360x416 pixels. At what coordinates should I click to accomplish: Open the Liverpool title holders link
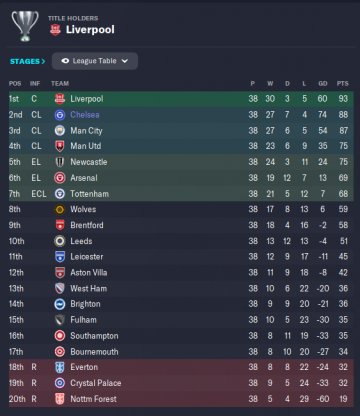click(x=90, y=30)
